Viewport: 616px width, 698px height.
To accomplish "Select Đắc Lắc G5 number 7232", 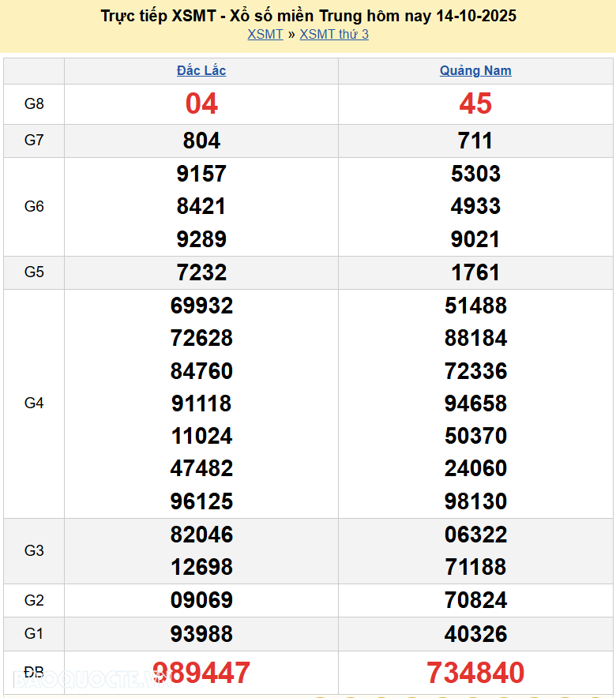I will (201, 272).
